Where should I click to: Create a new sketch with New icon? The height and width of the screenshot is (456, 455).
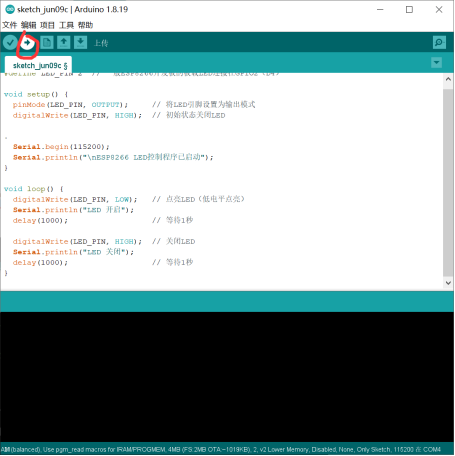point(47,43)
